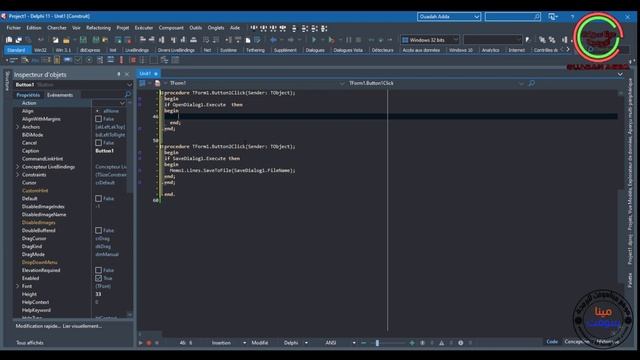Screen dimensions: 640x360
Task: Open the desktop layout icon in title bar
Action: point(553,16)
